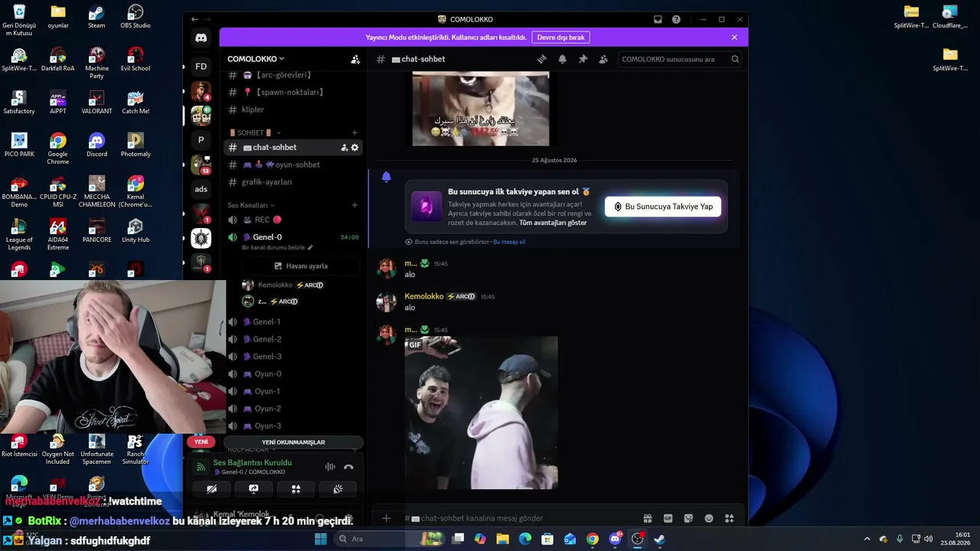The height and width of the screenshot is (551, 980).
Task: Focus chat-sohbet message input field
Action: coord(521,518)
